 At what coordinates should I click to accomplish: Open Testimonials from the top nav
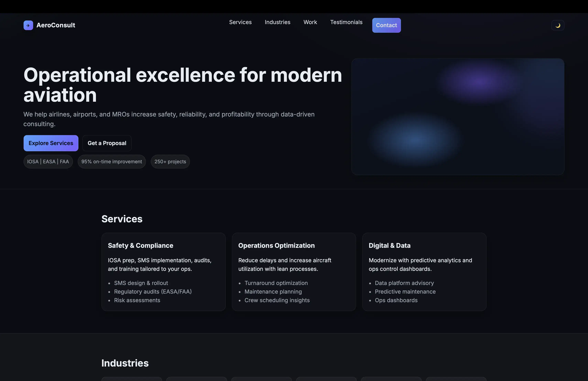click(346, 22)
